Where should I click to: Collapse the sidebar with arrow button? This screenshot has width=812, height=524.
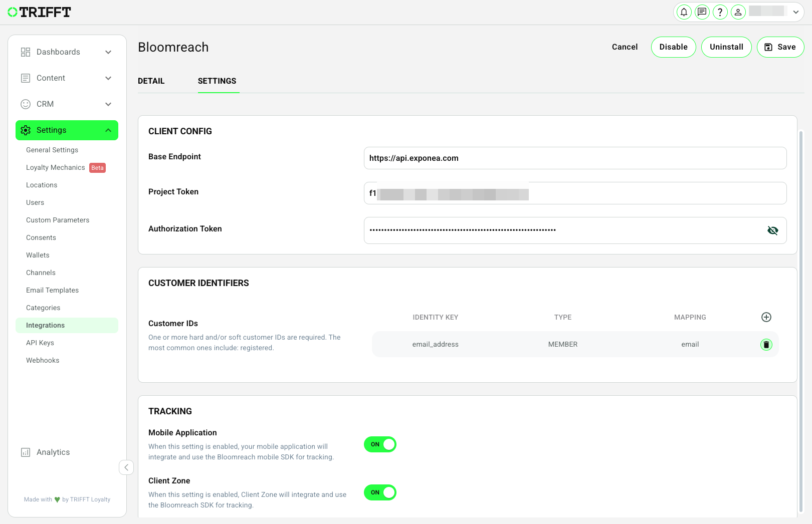[126, 467]
